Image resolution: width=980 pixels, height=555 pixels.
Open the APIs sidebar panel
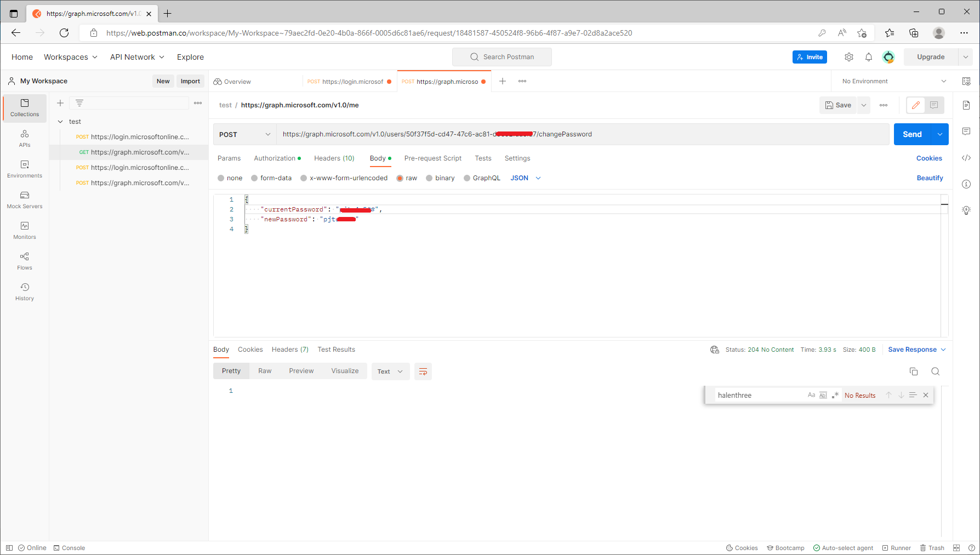pos(25,138)
